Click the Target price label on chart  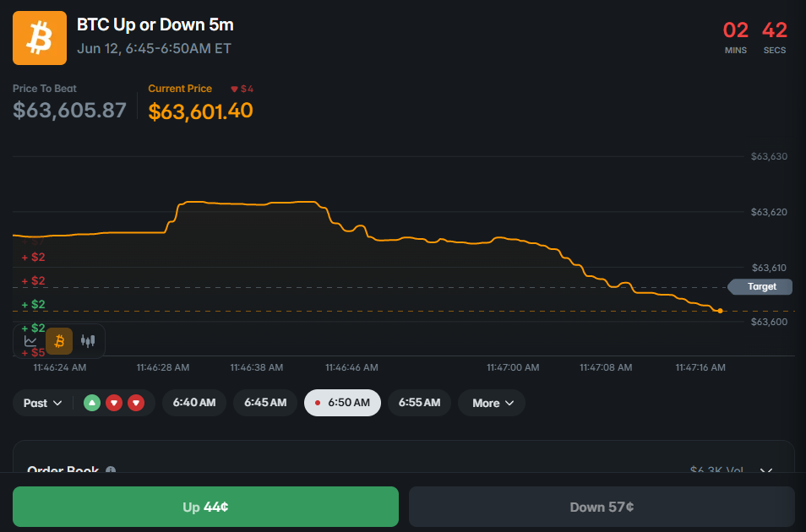(760, 287)
